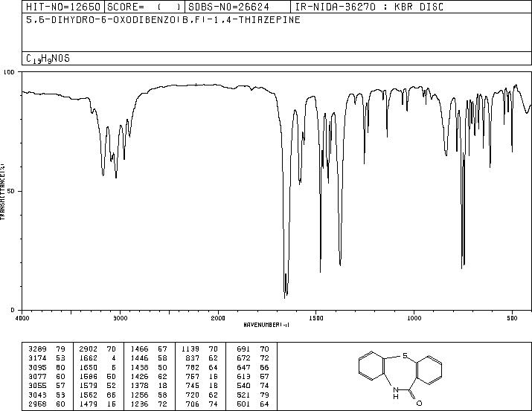Click the 1000 tick label on x-axis

pyautogui.click(x=414, y=318)
